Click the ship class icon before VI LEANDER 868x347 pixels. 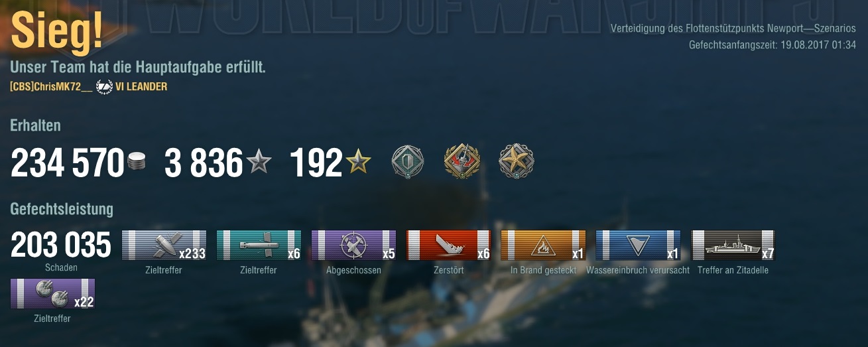point(104,87)
